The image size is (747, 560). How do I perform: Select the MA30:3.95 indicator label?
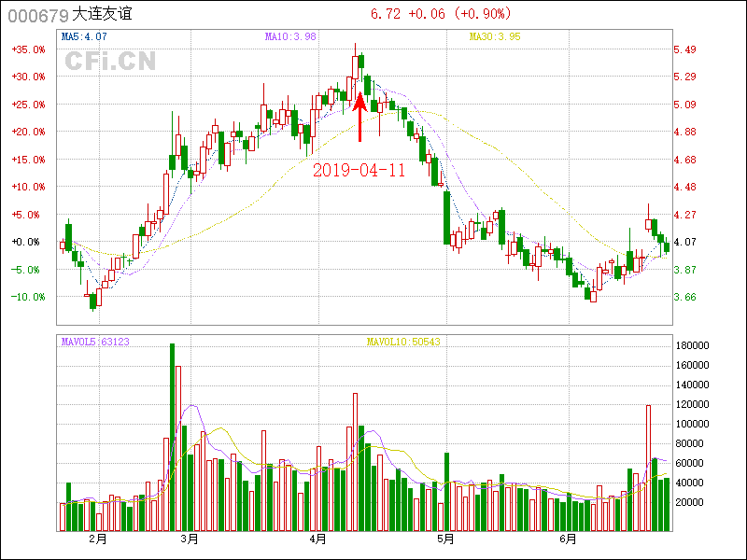point(495,36)
